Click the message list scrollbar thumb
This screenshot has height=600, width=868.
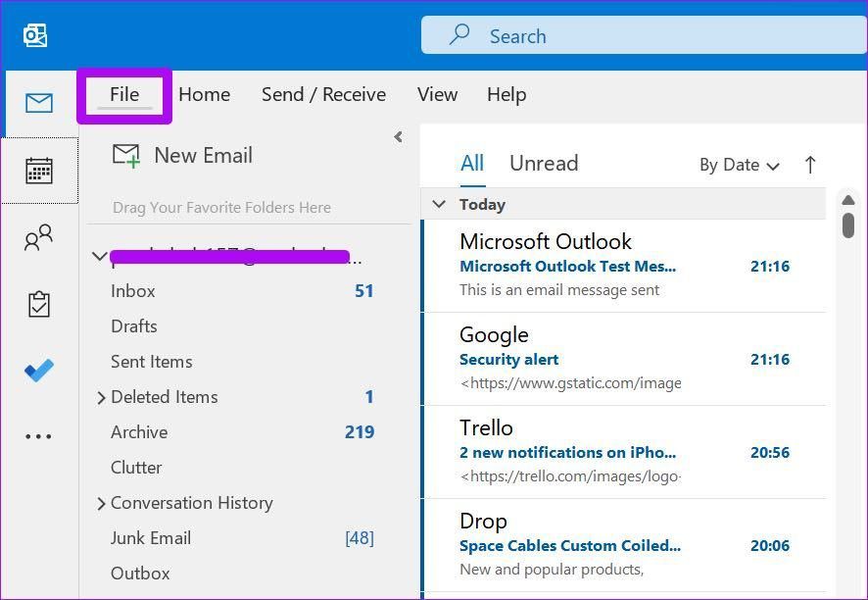tap(848, 225)
